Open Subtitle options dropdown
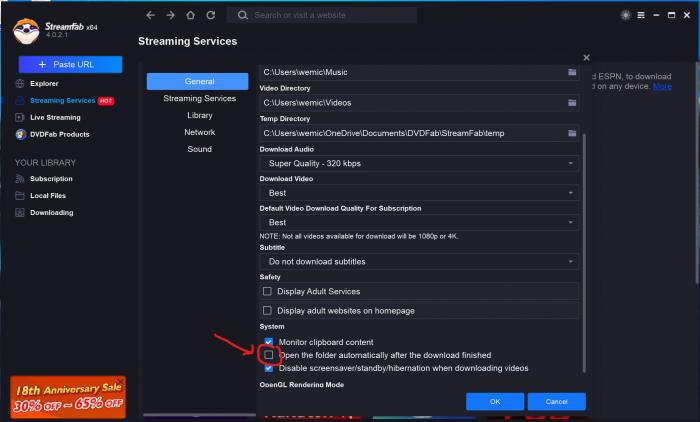This screenshot has height=422, width=700. 419,262
